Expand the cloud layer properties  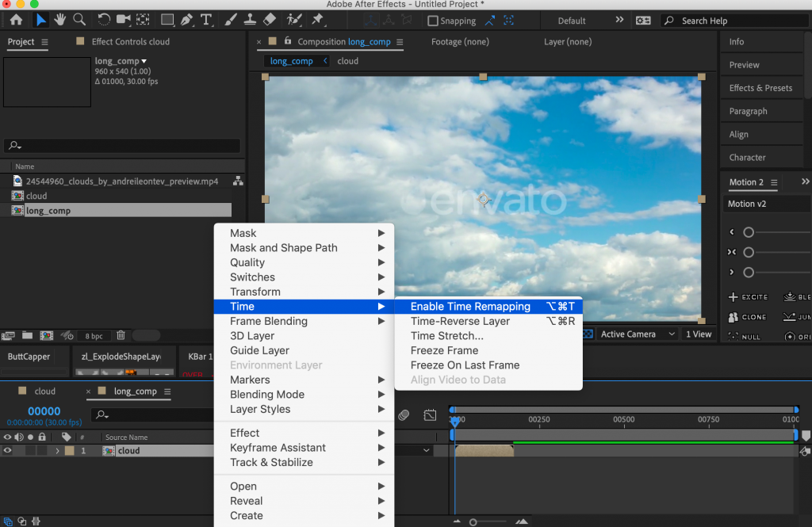coord(57,451)
